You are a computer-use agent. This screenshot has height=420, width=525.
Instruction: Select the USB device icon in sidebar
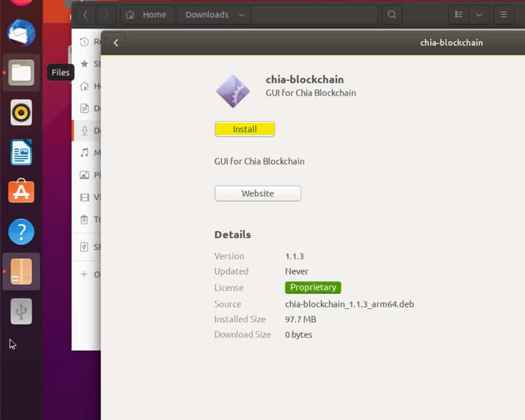point(85,247)
